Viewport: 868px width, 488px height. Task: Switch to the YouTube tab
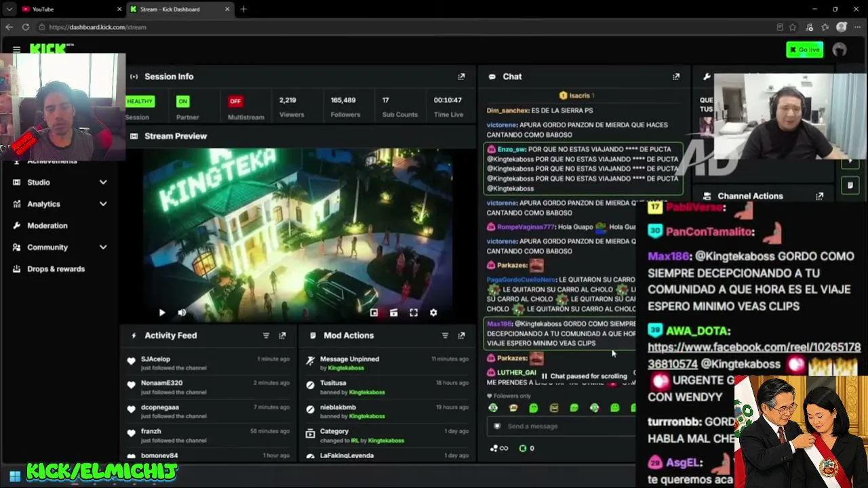(71, 9)
